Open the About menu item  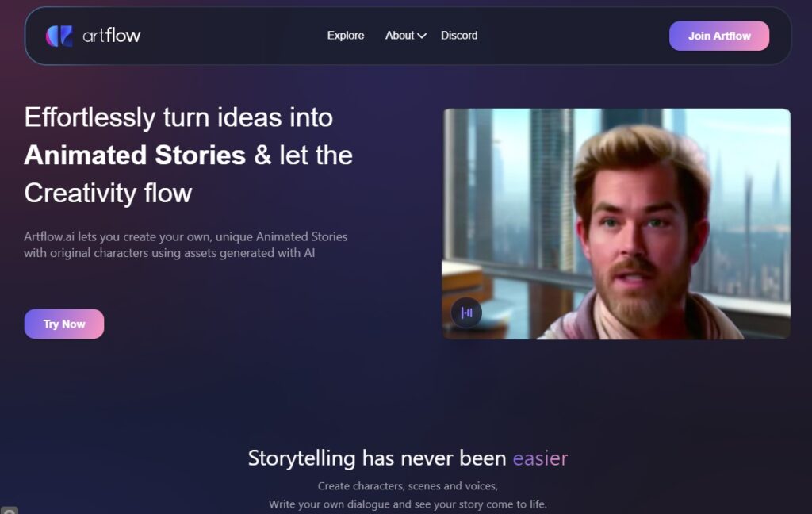(400, 35)
